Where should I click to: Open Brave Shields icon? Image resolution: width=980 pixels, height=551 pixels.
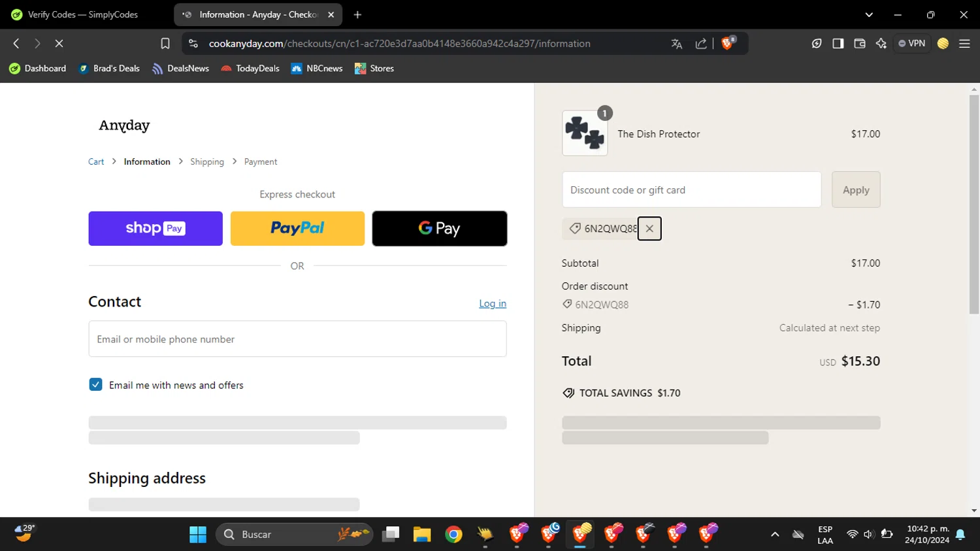[728, 43]
